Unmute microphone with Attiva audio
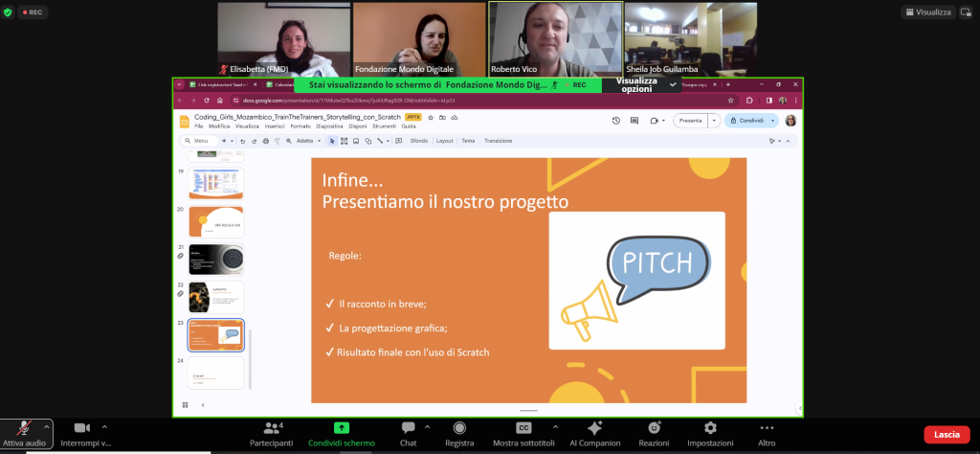The height and width of the screenshot is (454, 980). pyautogui.click(x=24, y=433)
